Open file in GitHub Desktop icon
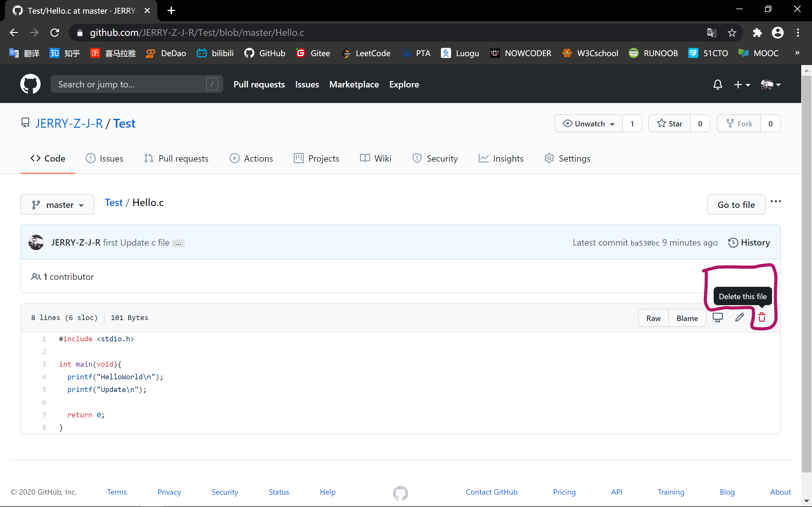Image resolution: width=812 pixels, height=507 pixels. (x=717, y=317)
